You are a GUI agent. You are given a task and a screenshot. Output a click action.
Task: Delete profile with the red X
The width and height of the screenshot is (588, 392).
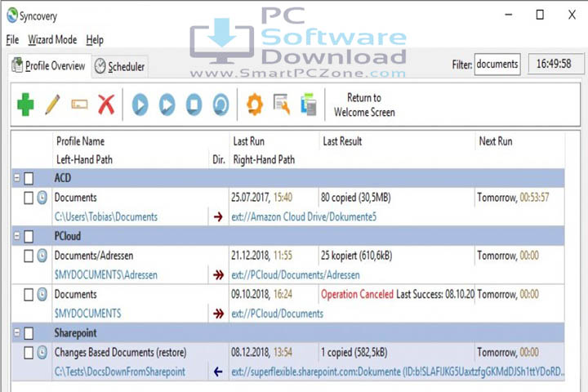tap(106, 105)
